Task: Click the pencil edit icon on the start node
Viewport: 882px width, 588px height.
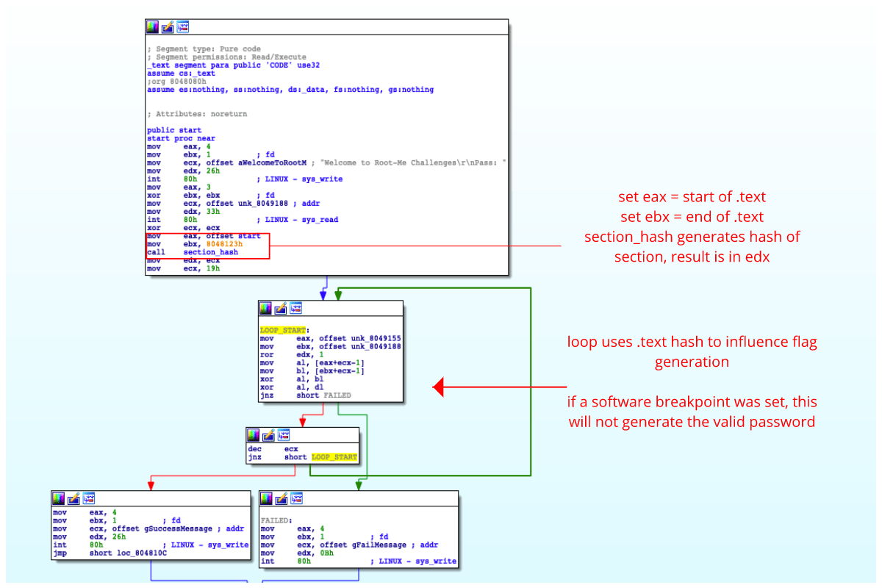Action: (x=166, y=26)
